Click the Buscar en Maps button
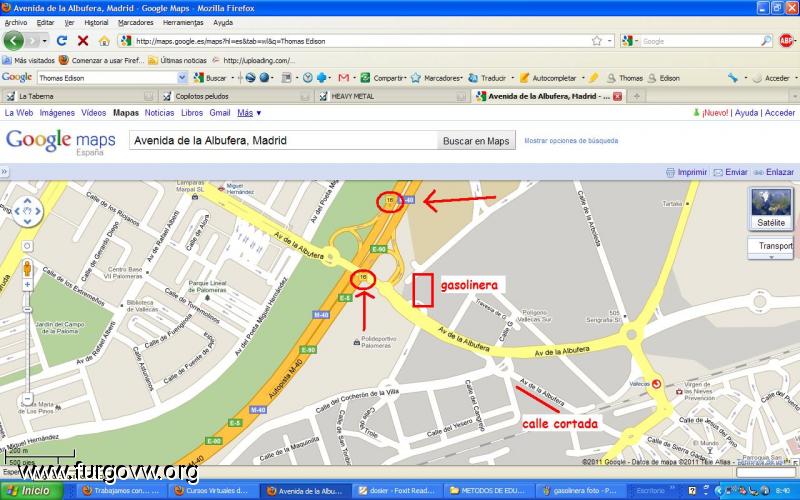This screenshot has width=800, height=500. 476,141
